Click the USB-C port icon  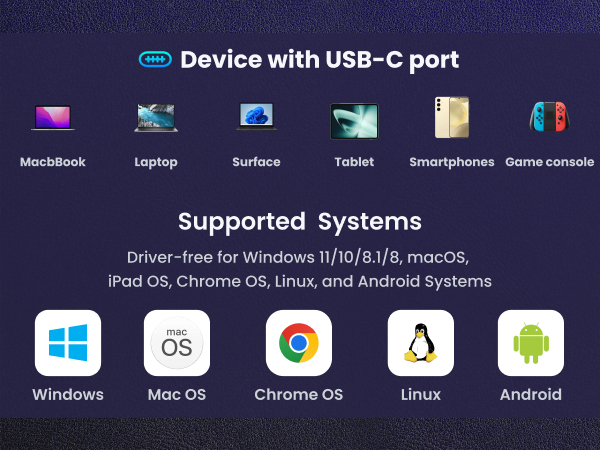click(155, 59)
